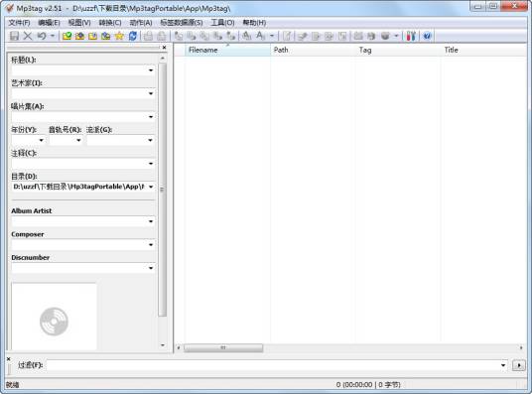Click the Remove tag X icon
This screenshot has width=532, height=394.
coord(28,36)
